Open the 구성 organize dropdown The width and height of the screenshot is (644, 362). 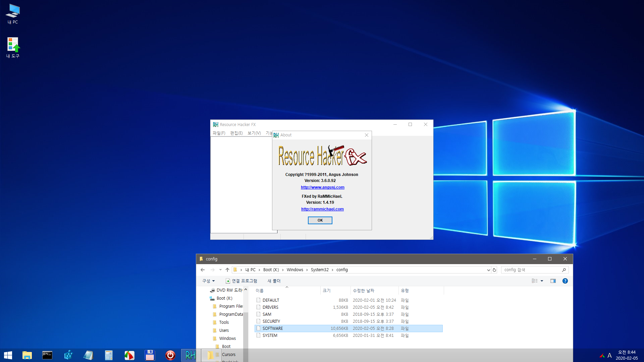(x=208, y=281)
